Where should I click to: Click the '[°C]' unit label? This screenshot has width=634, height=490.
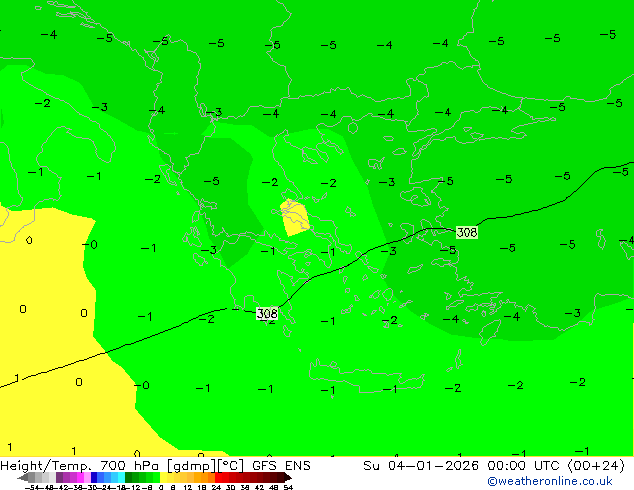click(231, 466)
